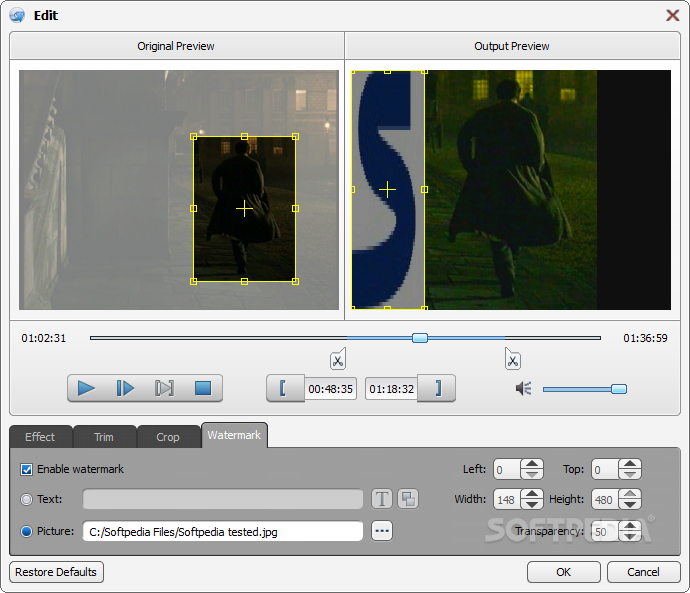Click the Output Preview header
The height and width of the screenshot is (593, 690).
[x=512, y=46]
